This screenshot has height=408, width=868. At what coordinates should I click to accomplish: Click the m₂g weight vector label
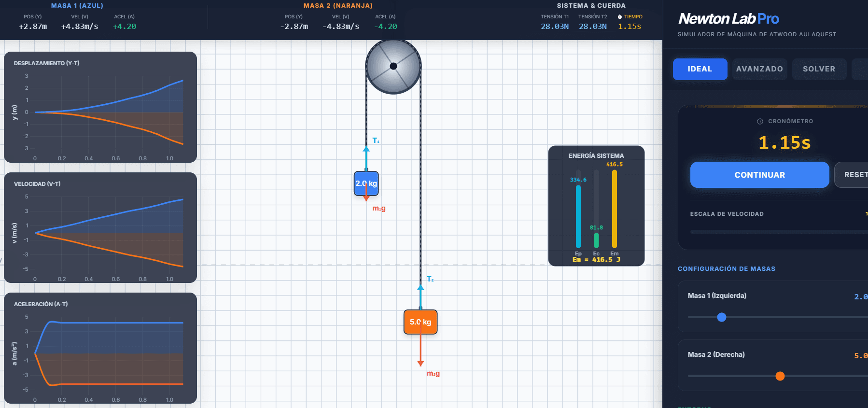(433, 374)
